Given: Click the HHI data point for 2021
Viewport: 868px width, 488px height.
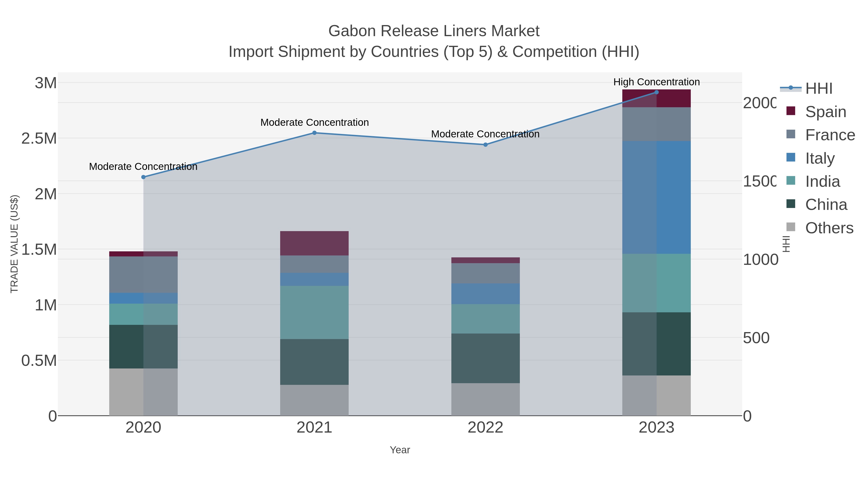Looking at the screenshot, I should (x=314, y=133).
